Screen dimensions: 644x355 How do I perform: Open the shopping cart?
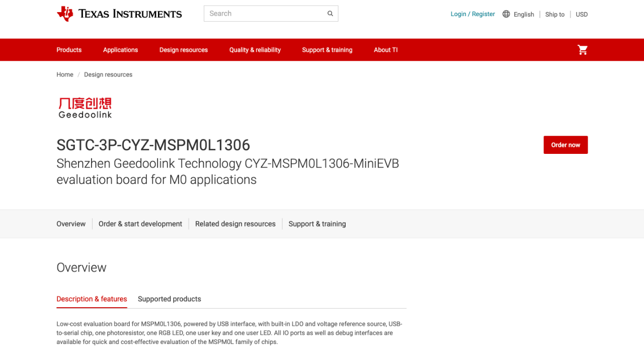coord(583,50)
